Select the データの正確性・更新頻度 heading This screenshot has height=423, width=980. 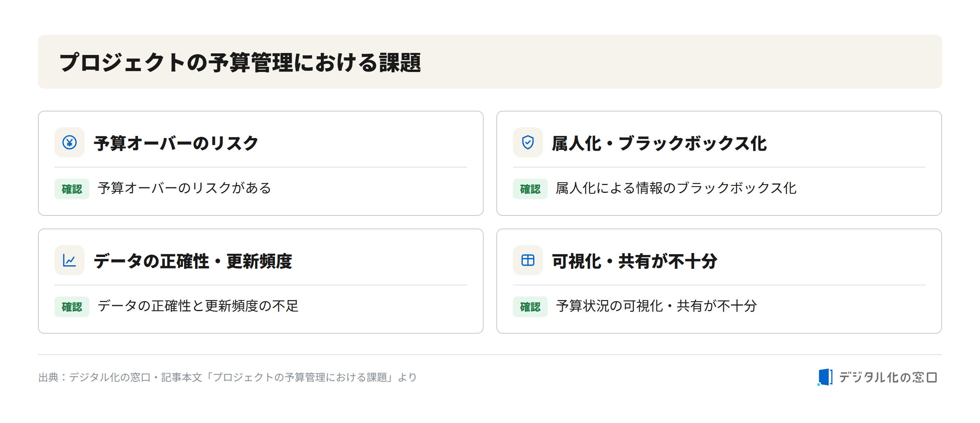(193, 261)
